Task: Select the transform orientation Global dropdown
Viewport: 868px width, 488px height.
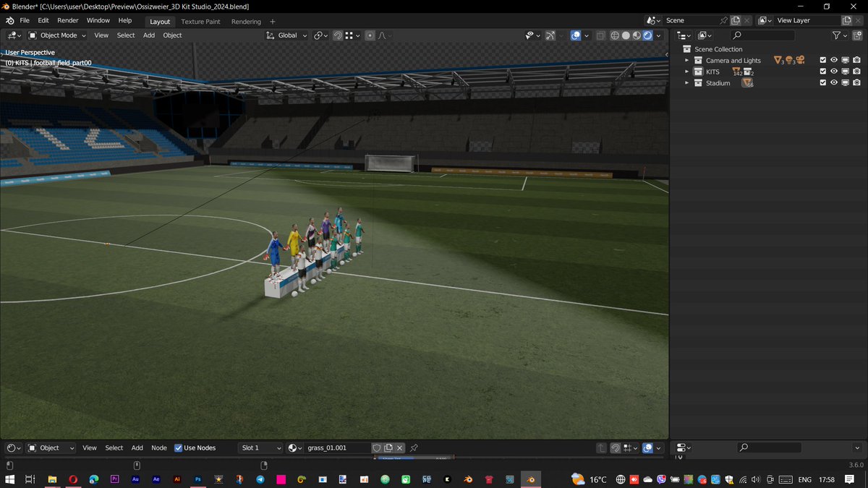Action: tap(286, 35)
